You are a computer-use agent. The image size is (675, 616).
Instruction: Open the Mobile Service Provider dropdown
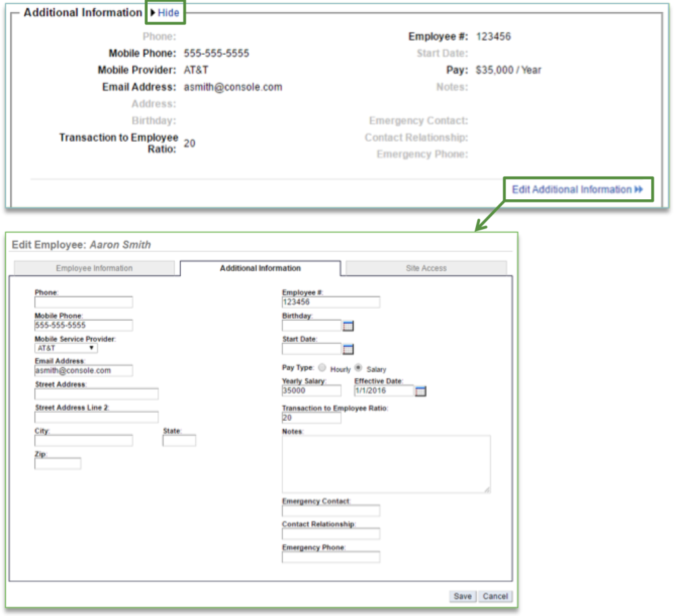[x=66, y=348]
